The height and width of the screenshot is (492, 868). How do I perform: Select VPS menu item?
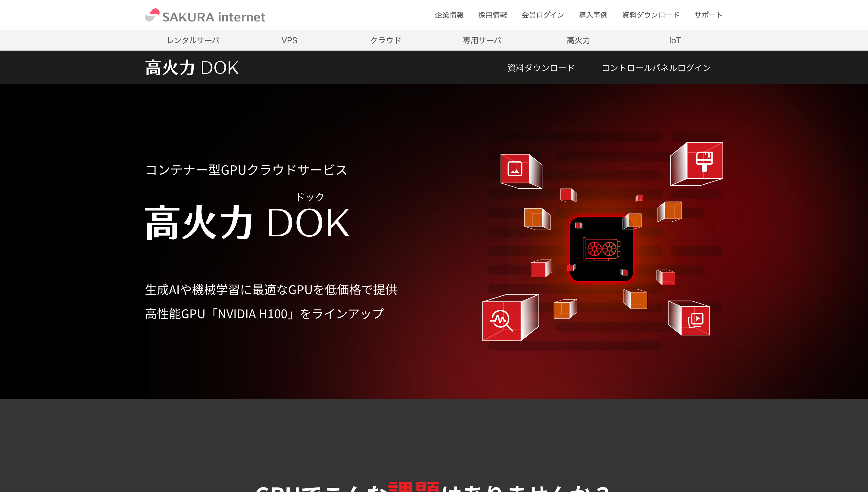(x=289, y=40)
